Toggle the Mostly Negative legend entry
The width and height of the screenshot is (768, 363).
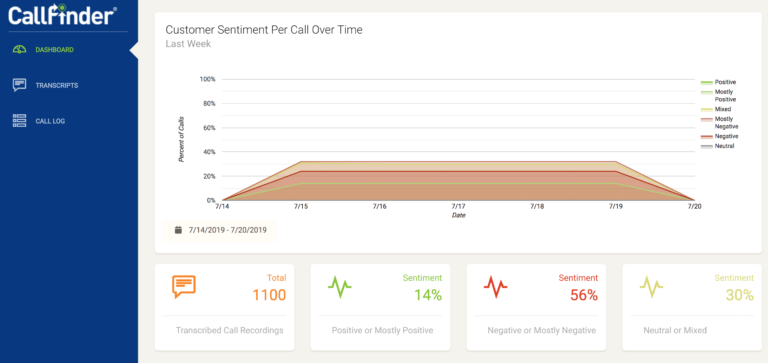point(718,122)
